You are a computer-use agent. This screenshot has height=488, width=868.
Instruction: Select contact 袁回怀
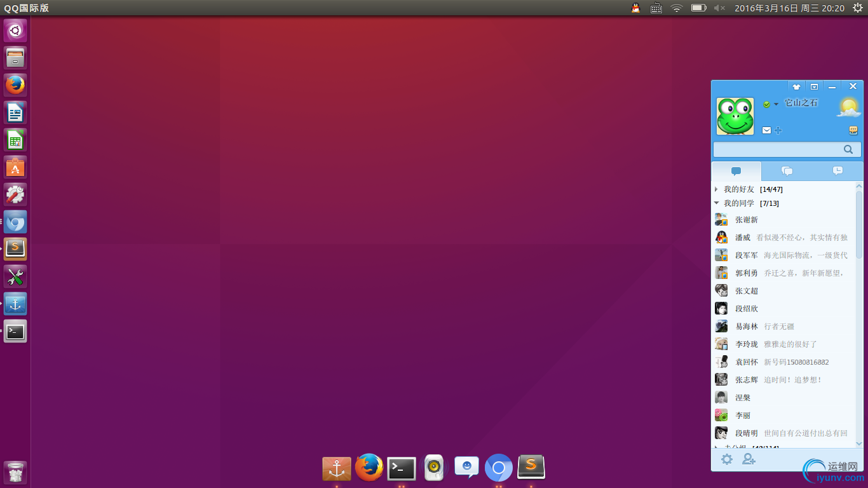tap(783, 362)
